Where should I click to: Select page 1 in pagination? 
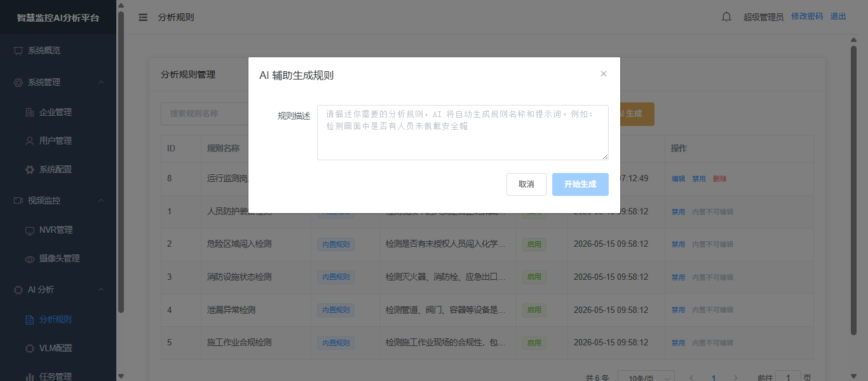pyautogui.click(x=714, y=378)
